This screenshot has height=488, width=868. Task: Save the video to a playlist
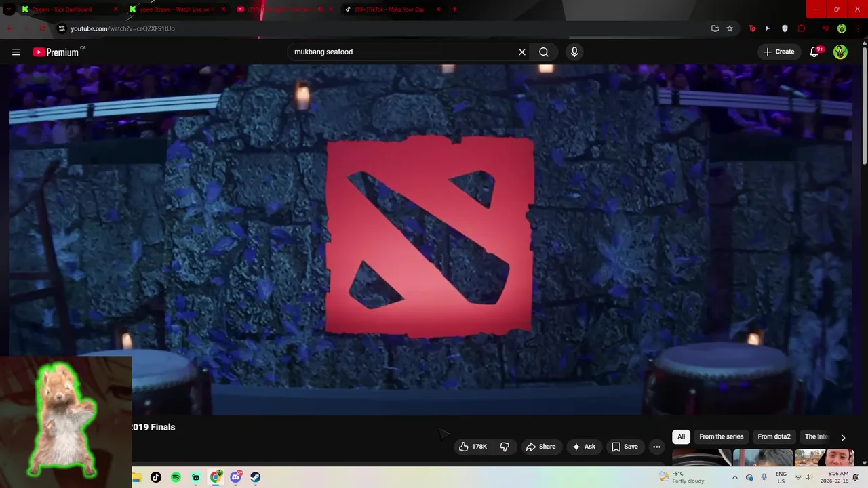(x=625, y=447)
